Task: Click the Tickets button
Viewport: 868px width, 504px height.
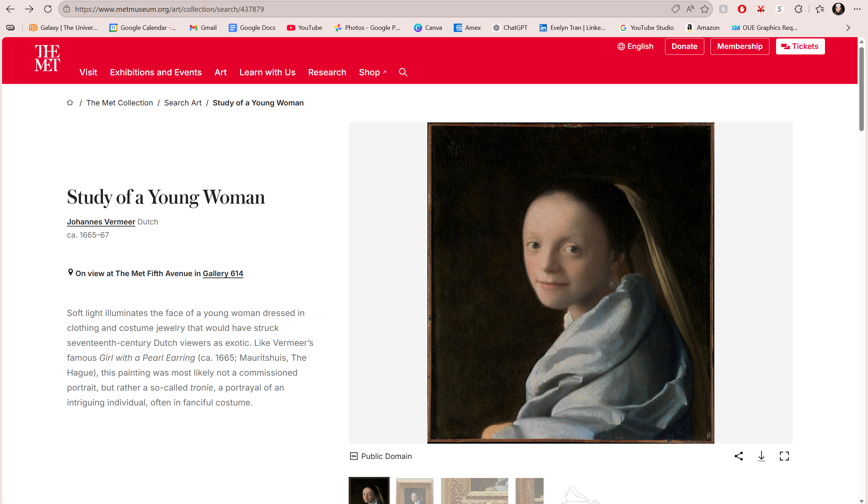Action: pos(800,46)
